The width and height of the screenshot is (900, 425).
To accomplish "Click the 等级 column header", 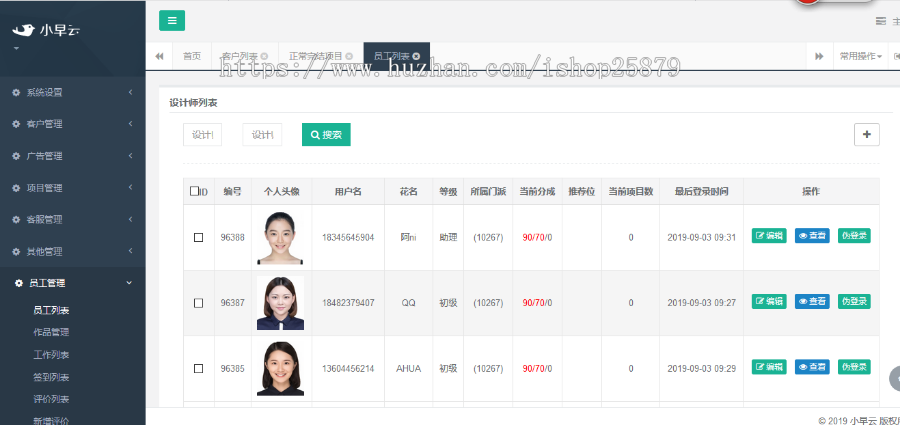I will [x=448, y=192].
